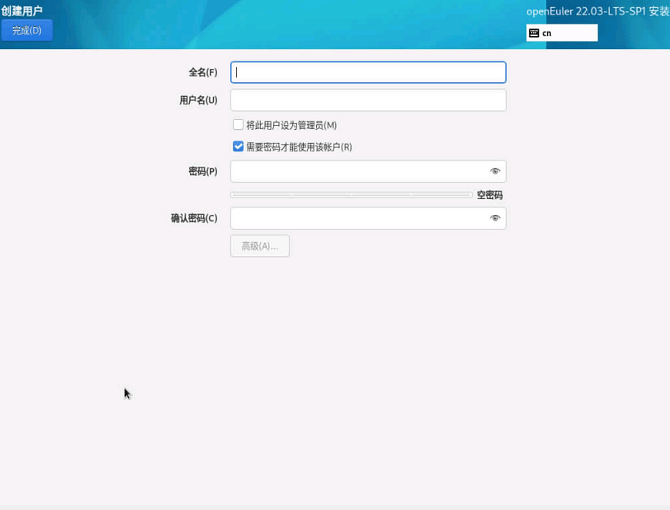Focus the 确认密码 confirm password field
Screen dimensions: 670x510
pyautogui.click(x=358, y=218)
